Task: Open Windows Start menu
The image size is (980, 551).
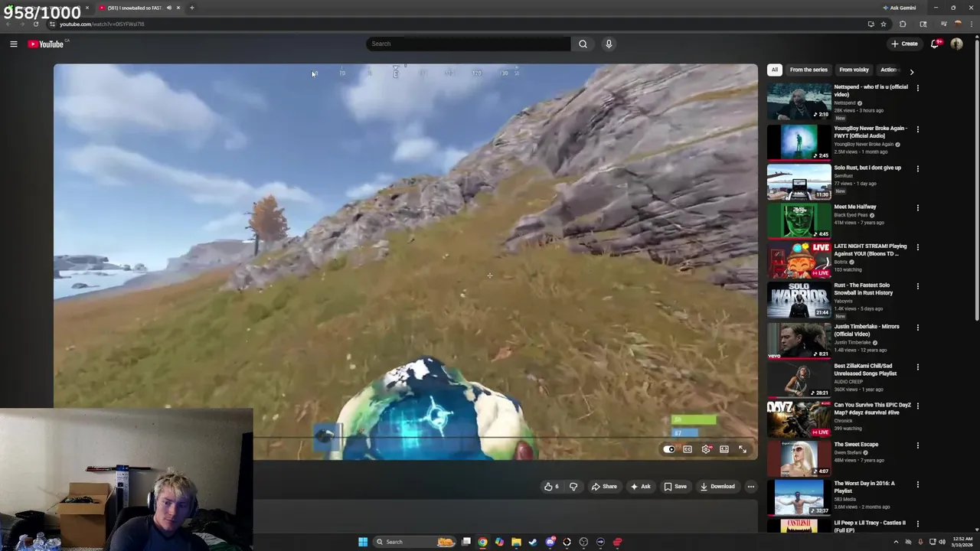Action: click(363, 542)
